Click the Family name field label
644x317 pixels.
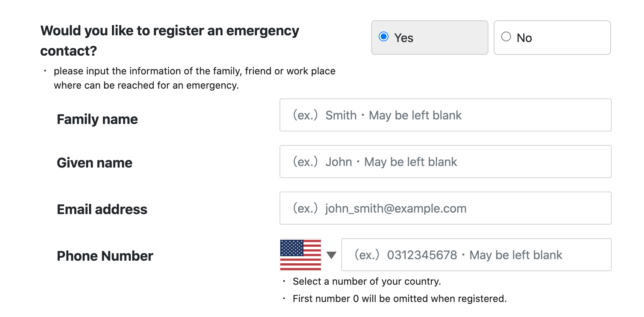(97, 119)
